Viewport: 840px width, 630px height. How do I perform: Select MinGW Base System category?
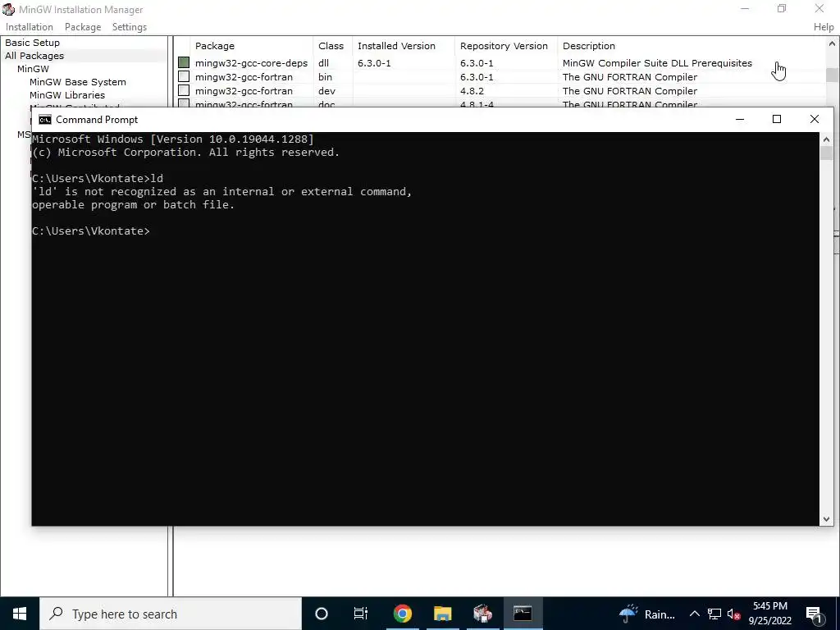78,82
